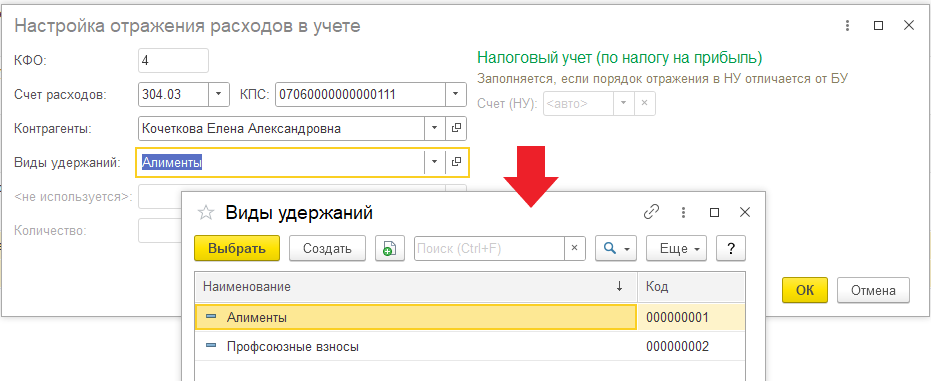
Task: Click the 'Выбрать' button
Action: click(237, 249)
